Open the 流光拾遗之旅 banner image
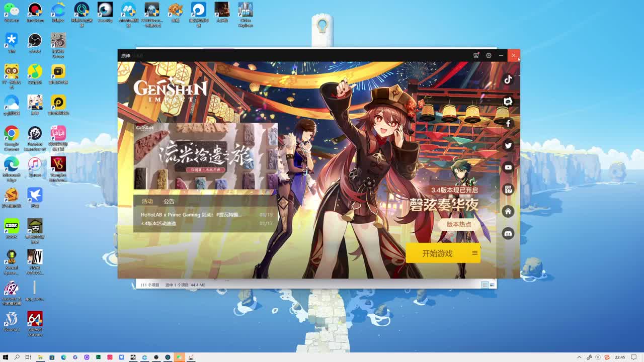This screenshot has height=362, width=644. 205,156
